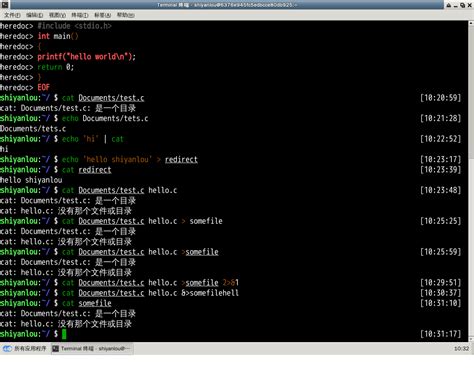Click the 'int main()' heredoc line

point(58,36)
